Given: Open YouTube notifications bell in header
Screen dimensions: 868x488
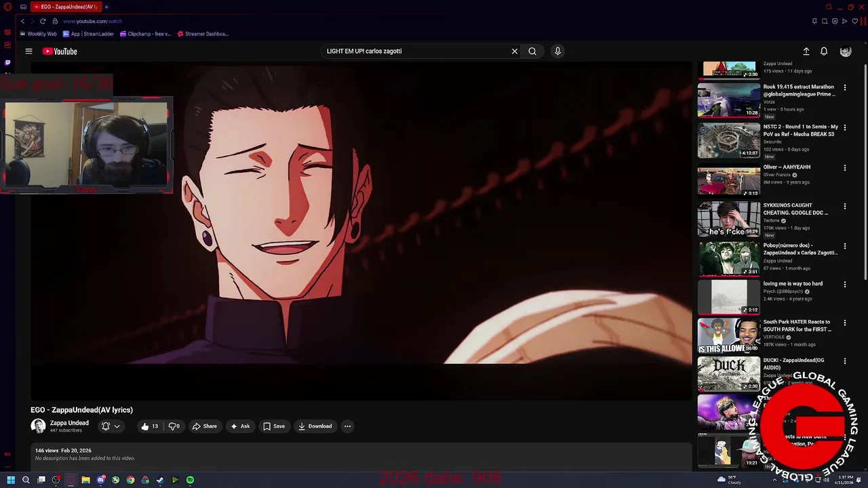Looking at the screenshot, I should pyautogui.click(x=824, y=52).
